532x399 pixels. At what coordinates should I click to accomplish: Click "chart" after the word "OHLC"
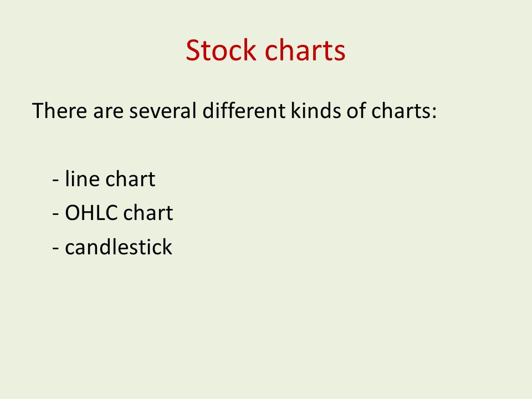coord(149,213)
